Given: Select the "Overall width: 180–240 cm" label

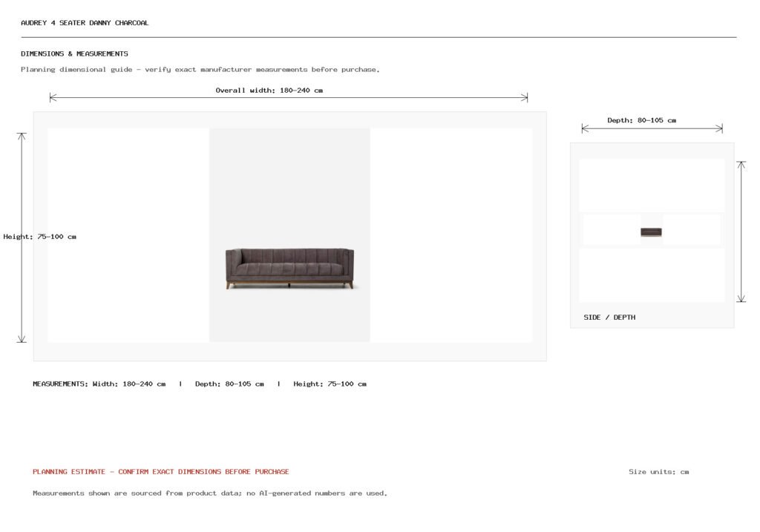Looking at the screenshot, I should pyautogui.click(x=269, y=90).
